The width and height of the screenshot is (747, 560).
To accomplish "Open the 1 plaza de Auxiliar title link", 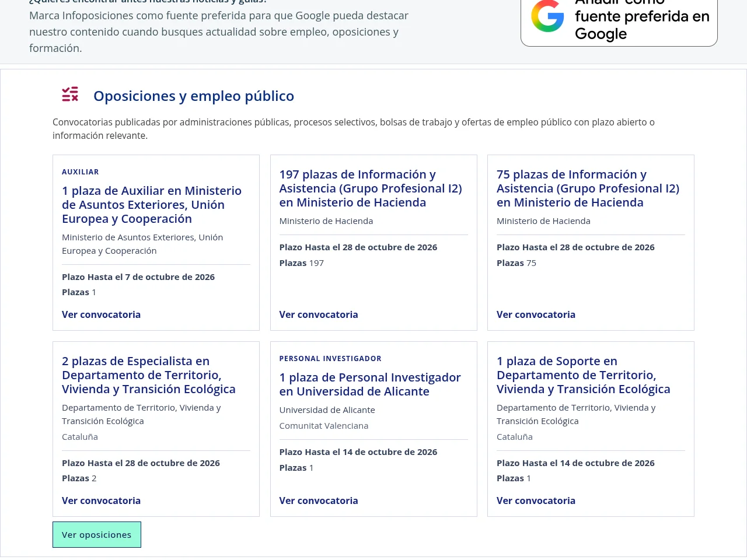I will pos(152,205).
